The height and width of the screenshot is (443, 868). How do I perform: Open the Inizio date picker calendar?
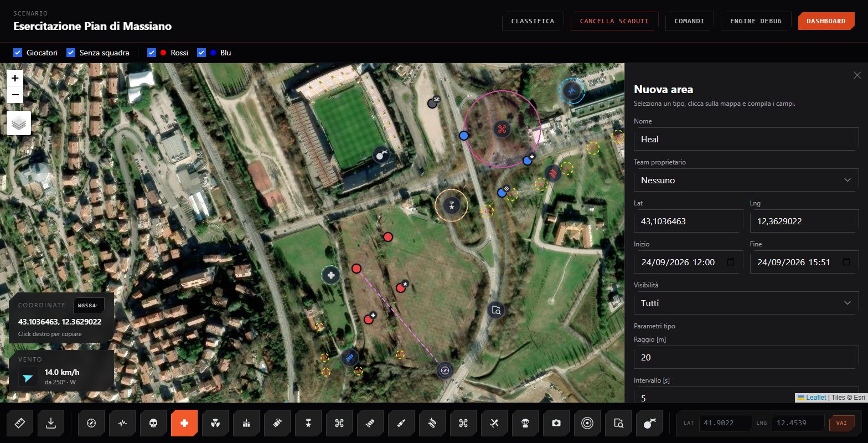tap(731, 262)
